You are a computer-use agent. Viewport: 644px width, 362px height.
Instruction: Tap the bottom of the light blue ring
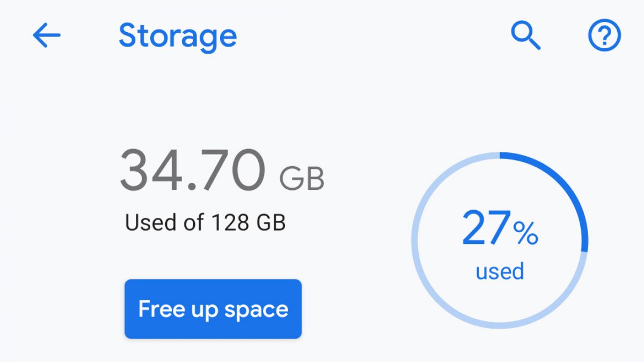(x=500, y=326)
